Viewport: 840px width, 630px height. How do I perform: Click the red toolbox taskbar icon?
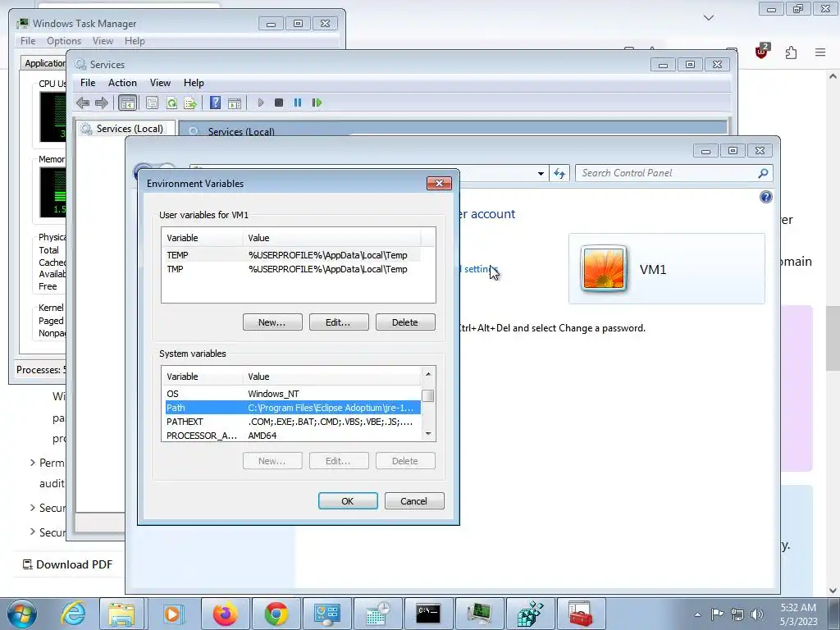pos(581,614)
